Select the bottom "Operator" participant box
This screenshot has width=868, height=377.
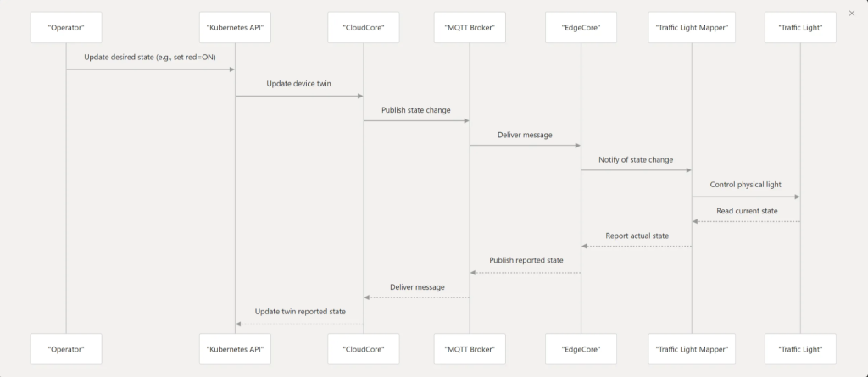point(66,348)
